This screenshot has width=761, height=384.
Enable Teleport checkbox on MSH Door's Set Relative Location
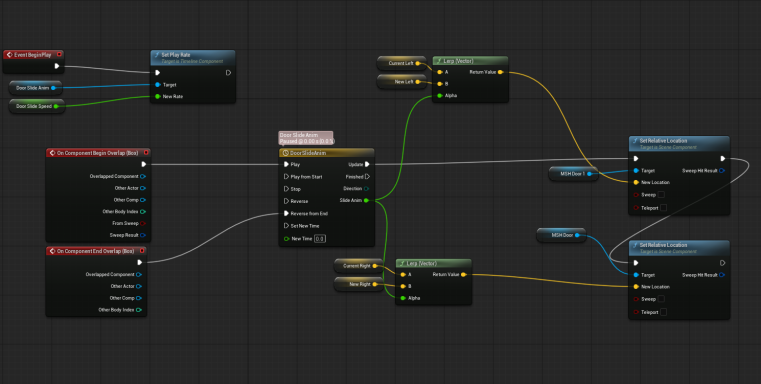663,312
